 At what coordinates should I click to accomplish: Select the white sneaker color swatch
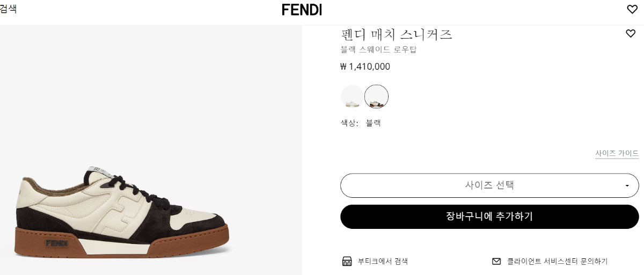[352, 97]
